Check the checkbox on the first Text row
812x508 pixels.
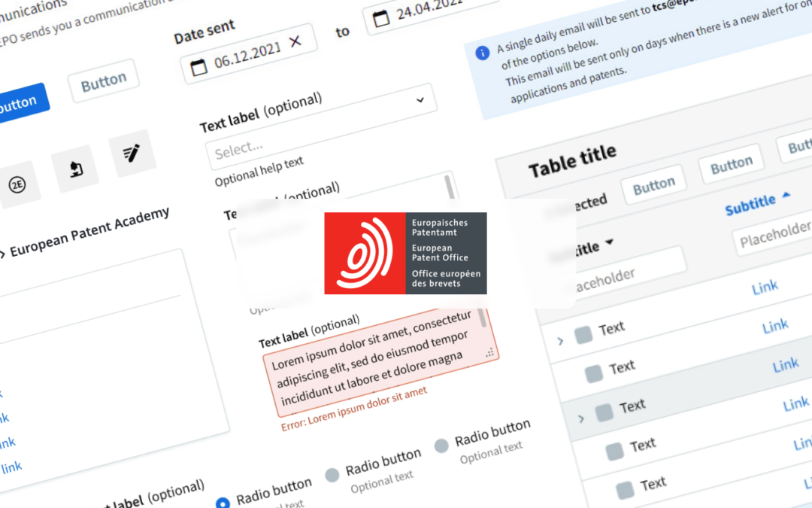pos(583,333)
